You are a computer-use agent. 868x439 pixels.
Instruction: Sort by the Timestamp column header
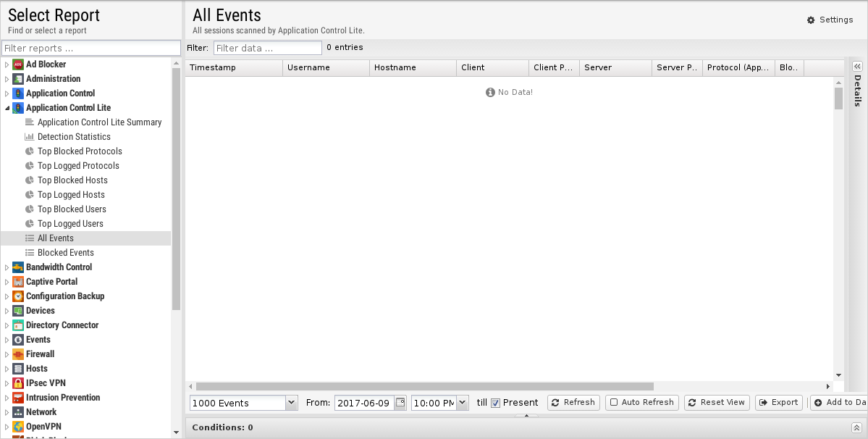point(234,67)
